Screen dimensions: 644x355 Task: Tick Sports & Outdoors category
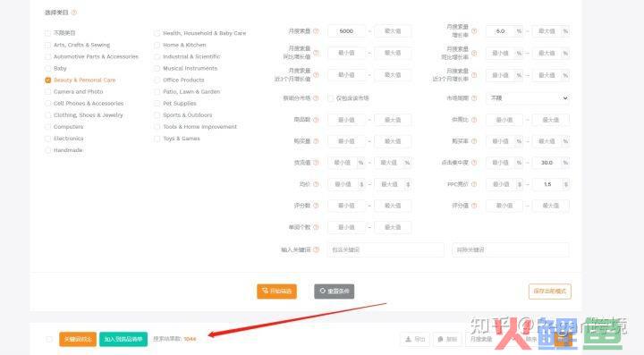157,115
